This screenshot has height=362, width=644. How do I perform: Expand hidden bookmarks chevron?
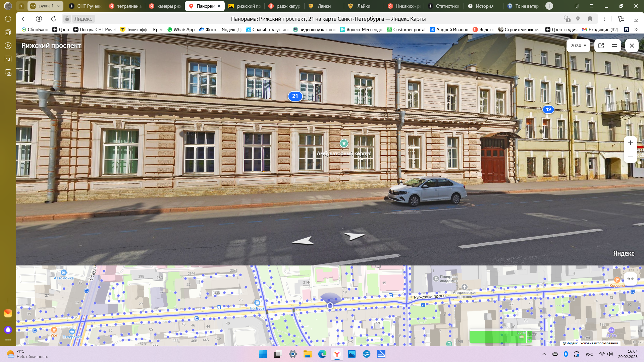(636, 29)
